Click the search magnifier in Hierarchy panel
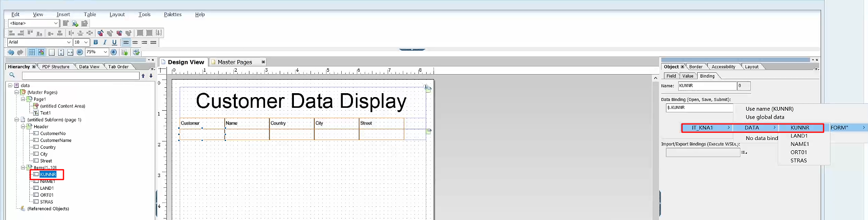868x220 pixels. click(x=12, y=75)
